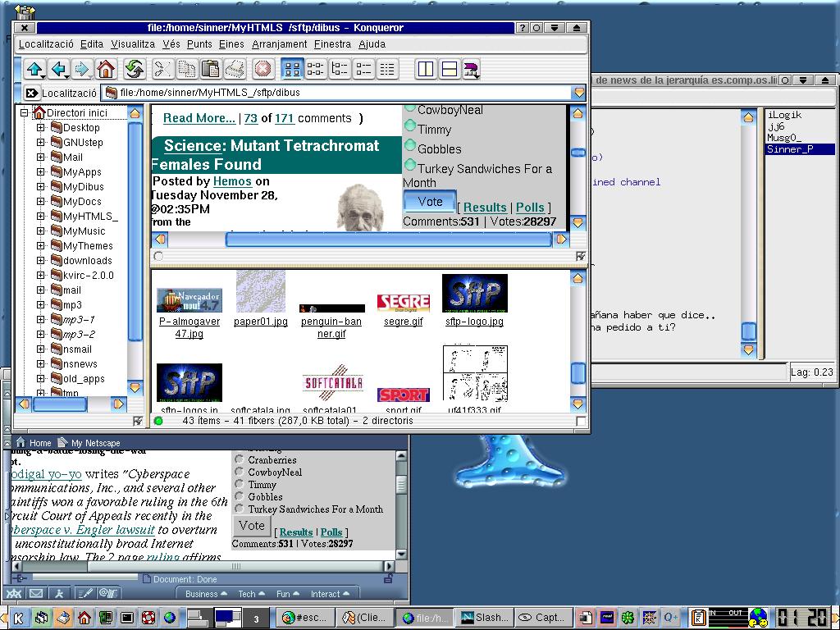This screenshot has width=840, height=630.
Task: Click the Home house icon on the KDE panel
Action: 84,619
